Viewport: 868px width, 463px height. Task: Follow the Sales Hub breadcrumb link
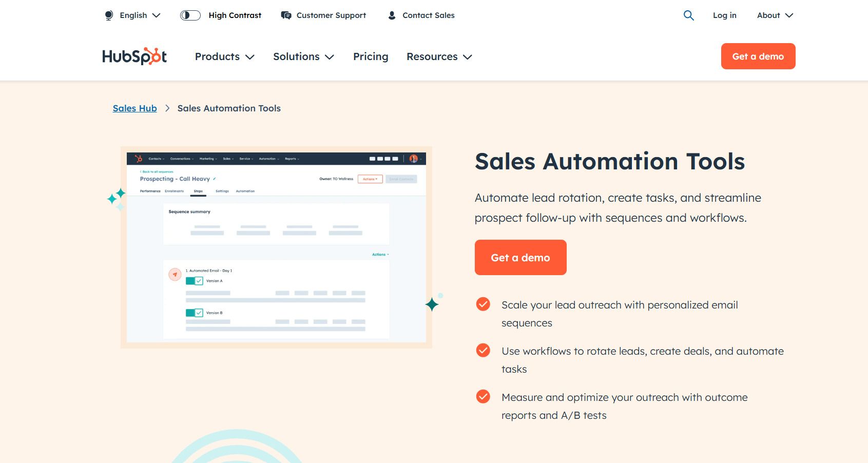click(x=135, y=108)
